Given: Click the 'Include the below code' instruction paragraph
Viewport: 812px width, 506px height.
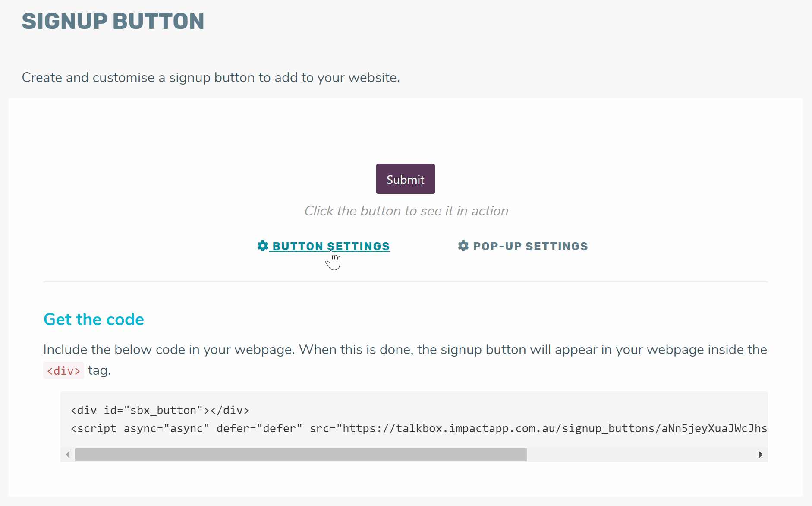Looking at the screenshot, I should click(x=405, y=360).
